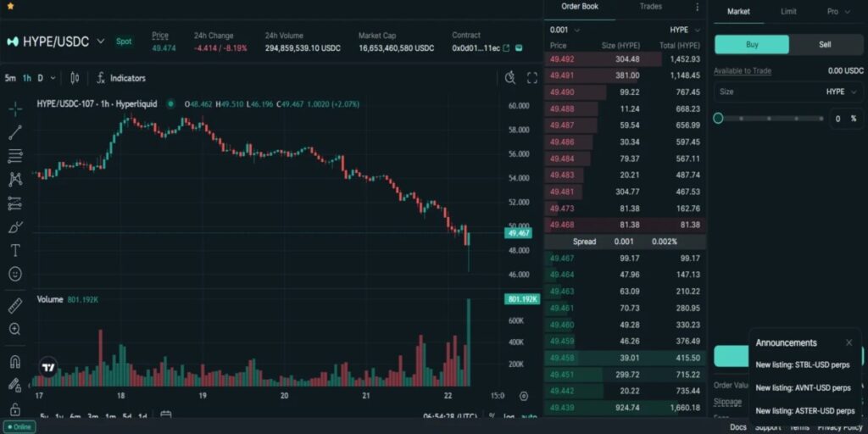Open the emoji sticker tool
Screen dimensions: 868x434
(15, 275)
